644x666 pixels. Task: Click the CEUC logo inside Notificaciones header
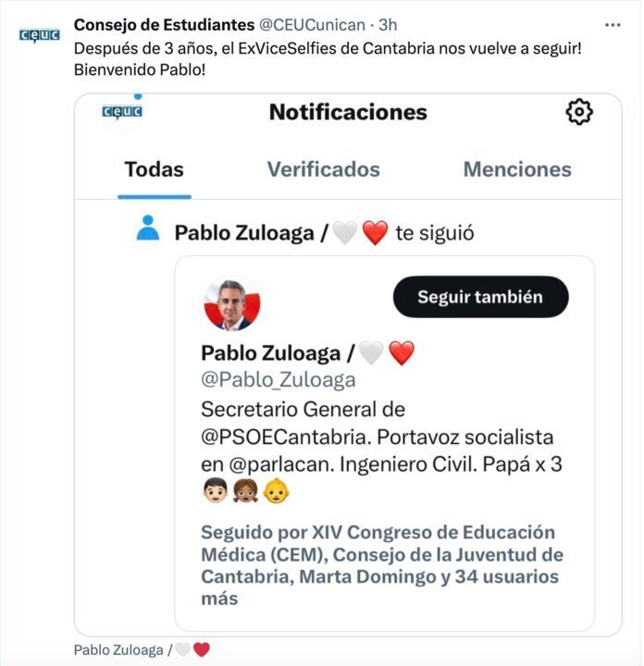pos(120,112)
